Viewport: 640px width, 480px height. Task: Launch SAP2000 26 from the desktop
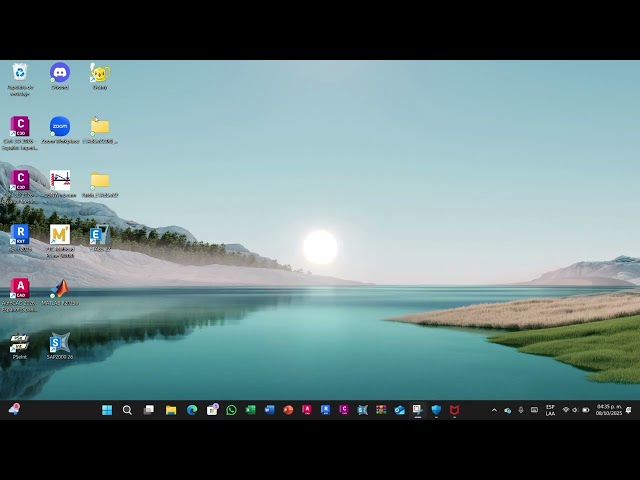(x=60, y=346)
